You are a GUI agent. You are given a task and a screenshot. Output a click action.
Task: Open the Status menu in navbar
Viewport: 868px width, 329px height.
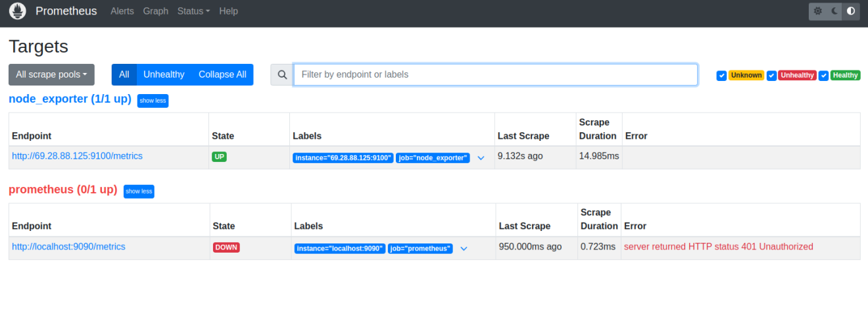click(193, 11)
